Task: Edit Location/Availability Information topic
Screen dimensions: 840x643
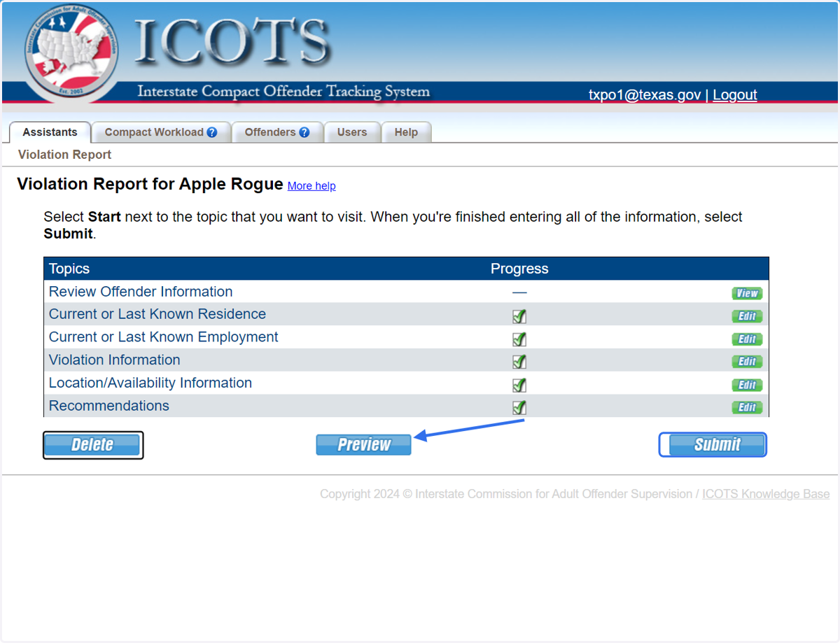Action: tap(747, 385)
